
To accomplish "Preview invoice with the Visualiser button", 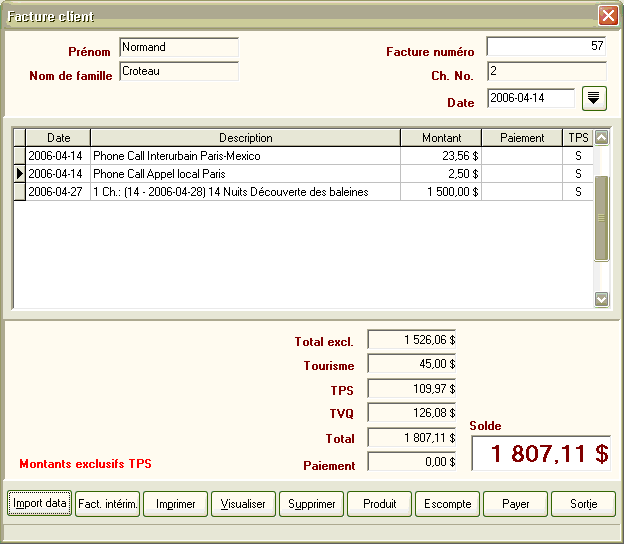I will click(x=243, y=504).
